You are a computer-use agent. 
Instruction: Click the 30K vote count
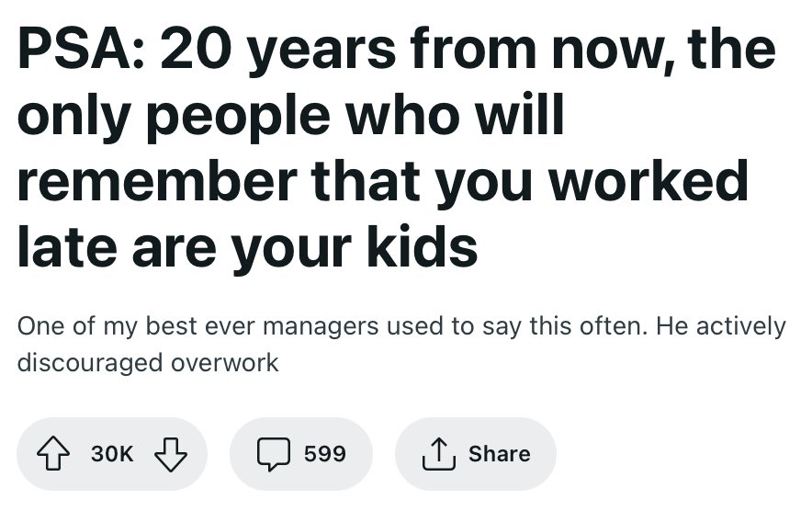(x=112, y=454)
